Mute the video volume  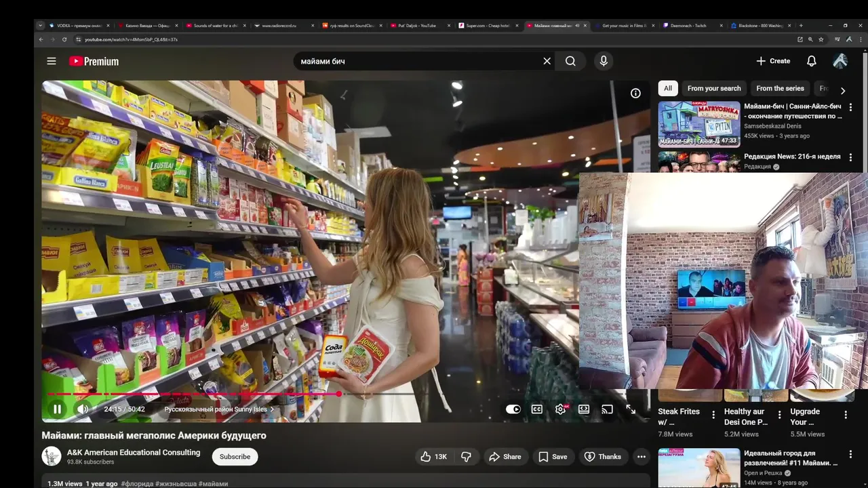(83, 409)
